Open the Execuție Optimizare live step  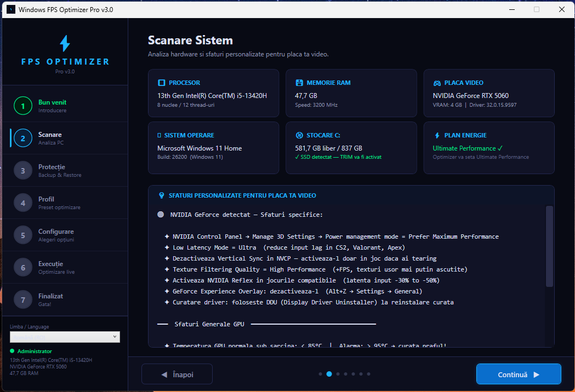pyautogui.click(x=65, y=267)
